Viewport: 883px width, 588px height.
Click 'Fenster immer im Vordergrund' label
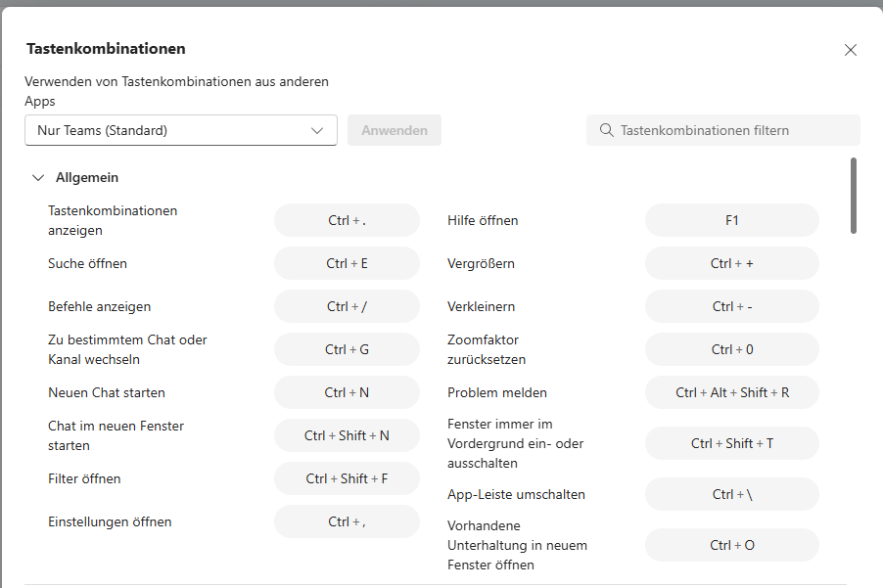(x=515, y=443)
